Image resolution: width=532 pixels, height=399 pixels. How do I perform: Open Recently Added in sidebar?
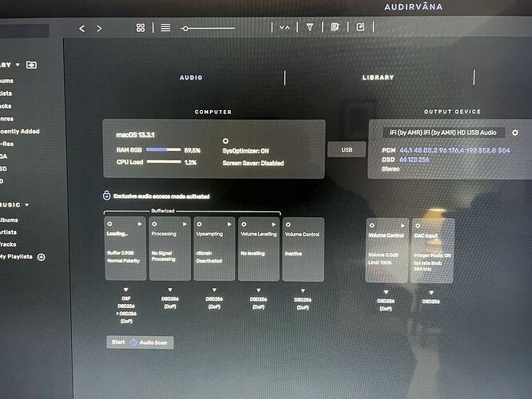click(20, 131)
